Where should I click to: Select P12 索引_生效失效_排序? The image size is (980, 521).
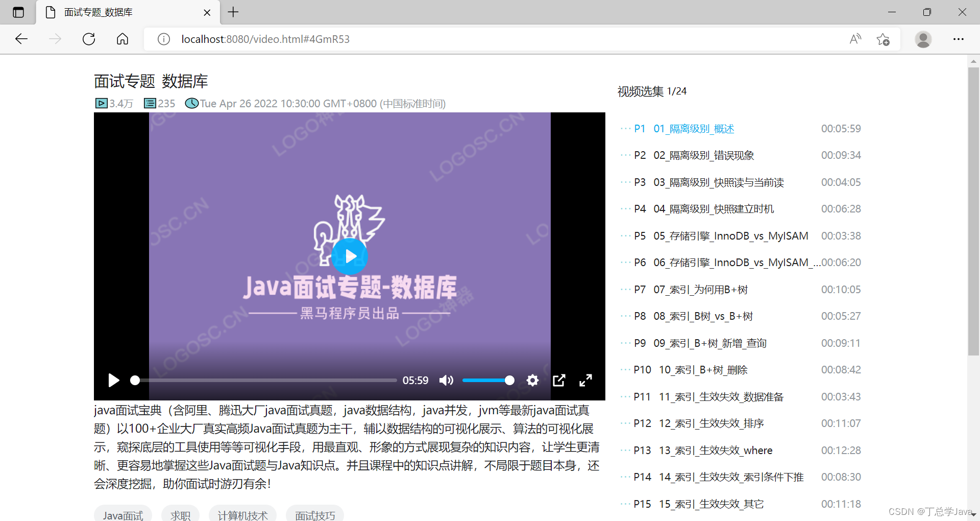pyautogui.click(x=740, y=423)
